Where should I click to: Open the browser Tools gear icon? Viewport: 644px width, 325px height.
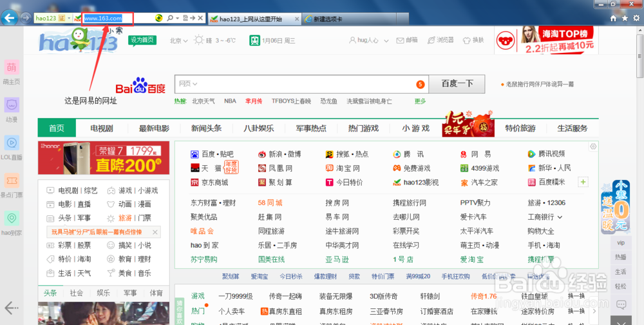click(x=636, y=19)
